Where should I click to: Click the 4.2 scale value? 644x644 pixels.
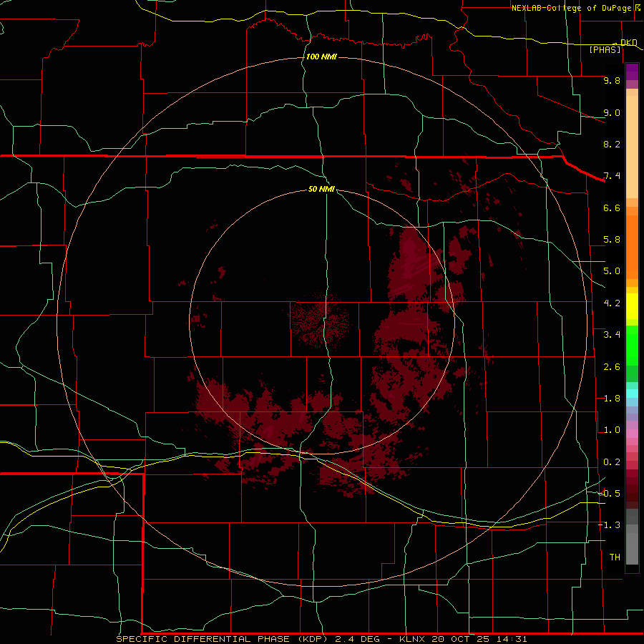coord(612,303)
